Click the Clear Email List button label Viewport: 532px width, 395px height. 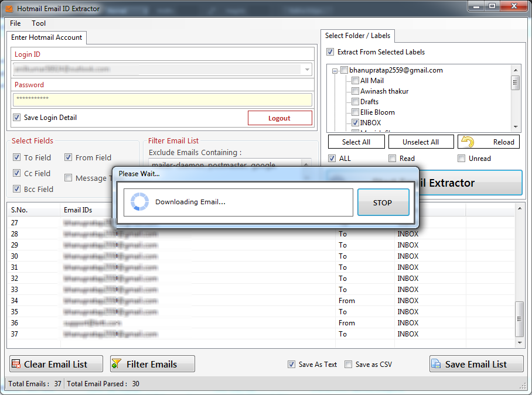(56, 364)
